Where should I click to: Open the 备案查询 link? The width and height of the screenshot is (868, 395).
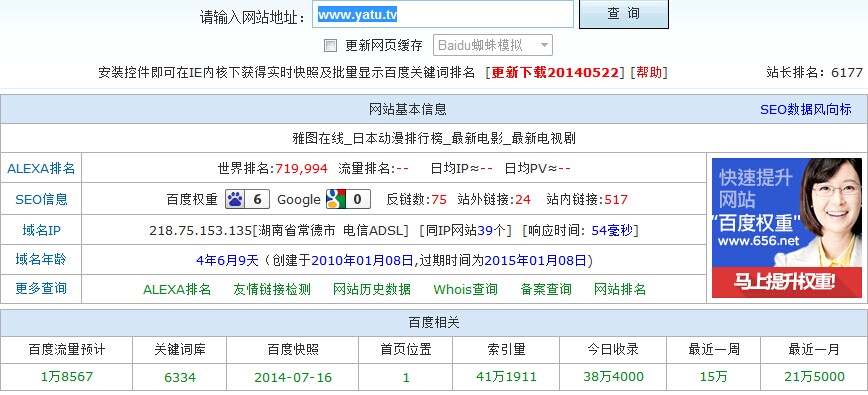[546, 289]
